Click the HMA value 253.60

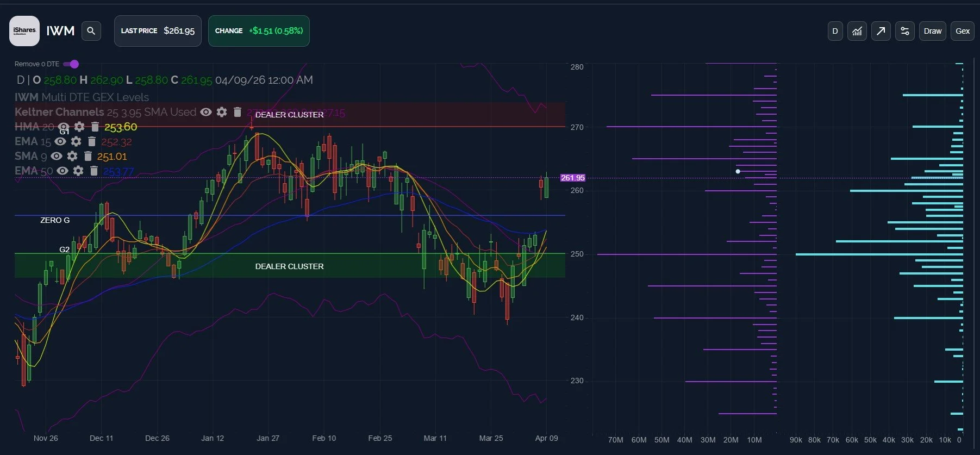[121, 127]
